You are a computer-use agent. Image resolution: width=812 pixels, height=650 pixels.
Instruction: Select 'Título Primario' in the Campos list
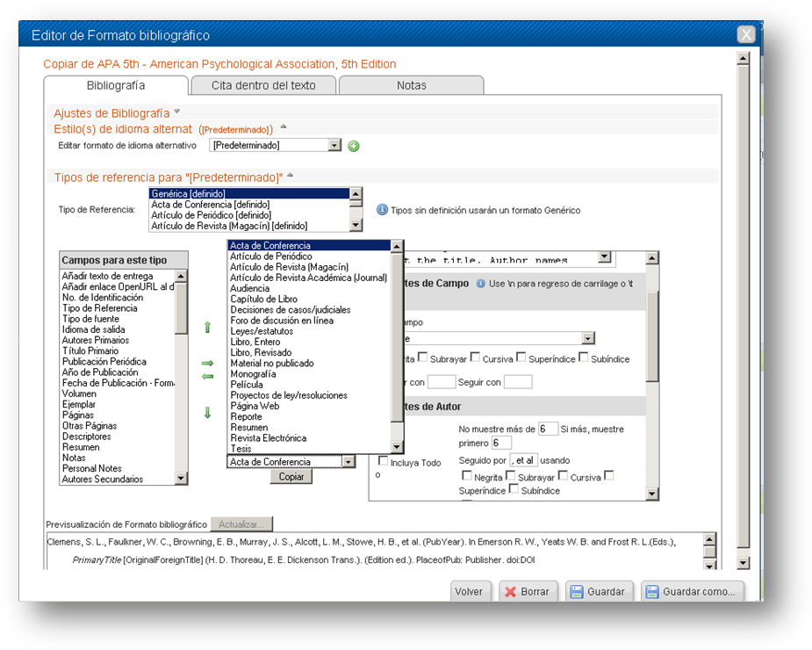click(x=119, y=351)
